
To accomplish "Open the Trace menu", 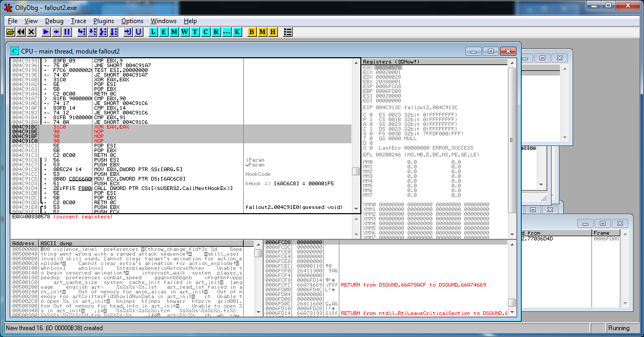I will coord(78,21).
